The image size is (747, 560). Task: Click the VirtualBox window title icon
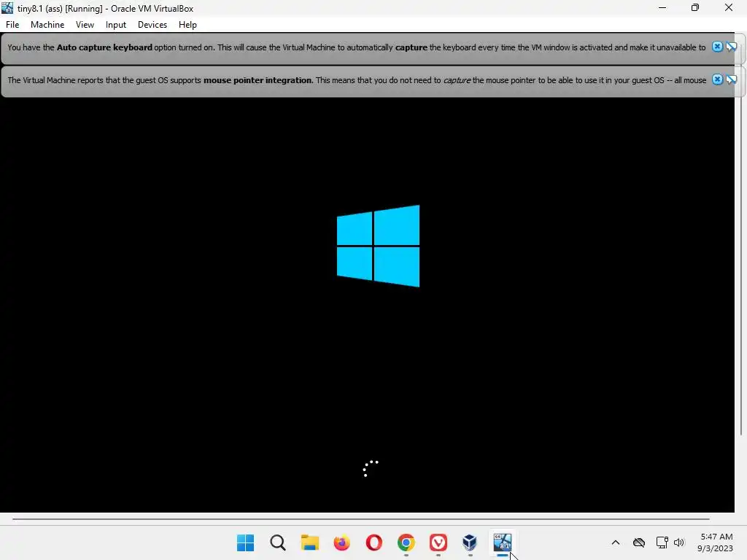click(x=7, y=8)
